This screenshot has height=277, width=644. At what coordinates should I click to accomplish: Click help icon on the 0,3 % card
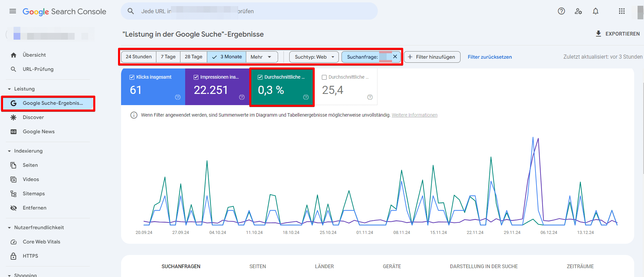[306, 97]
